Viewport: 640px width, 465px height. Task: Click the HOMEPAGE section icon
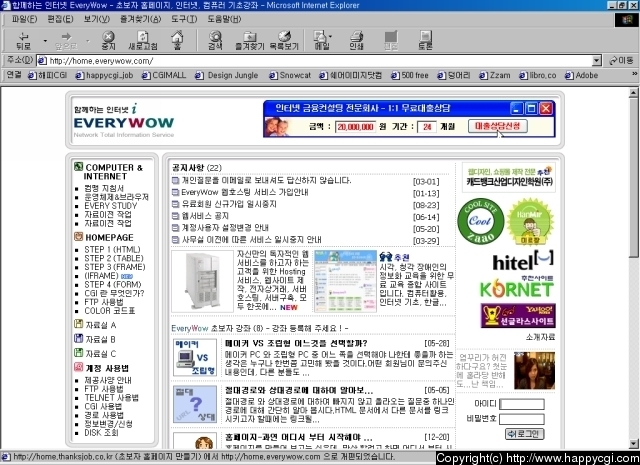click(78, 236)
